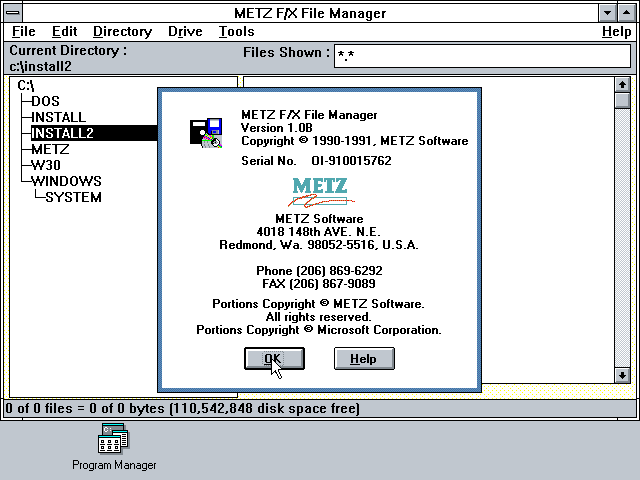The height and width of the screenshot is (480, 640).
Task: Select the DOS folder in tree
Action: [x=45, y=101]
